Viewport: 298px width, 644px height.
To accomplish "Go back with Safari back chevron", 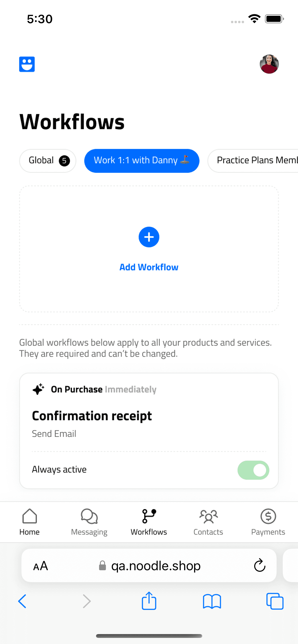I will pyautogui.click(x=22, y=601).
